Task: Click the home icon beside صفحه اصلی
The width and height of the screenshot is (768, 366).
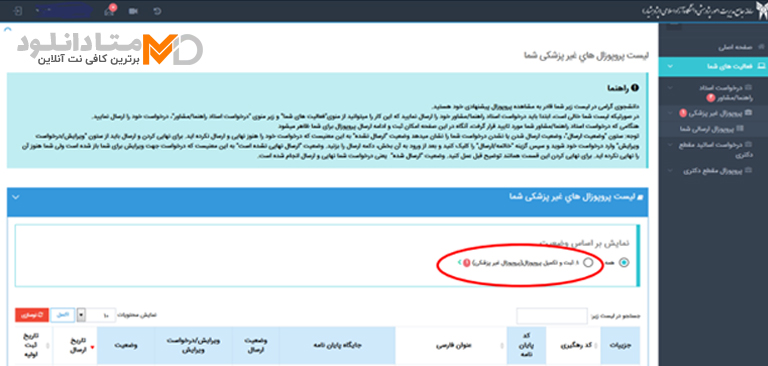Action: [x=760, y=48]
